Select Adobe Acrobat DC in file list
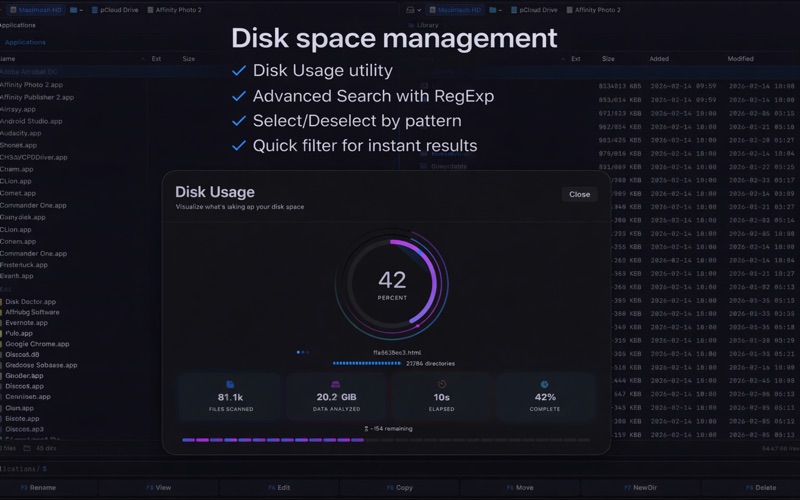800x500 pixels. pyautogui.click(x=29, y=72)
